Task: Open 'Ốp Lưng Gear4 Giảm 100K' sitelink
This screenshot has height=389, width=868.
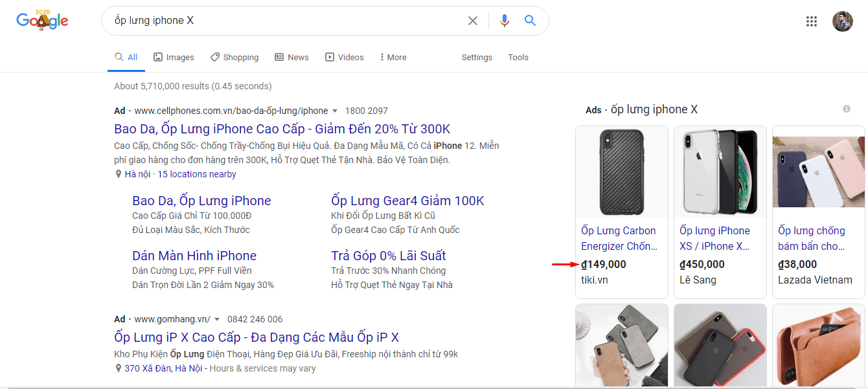Action: (407, 201)
